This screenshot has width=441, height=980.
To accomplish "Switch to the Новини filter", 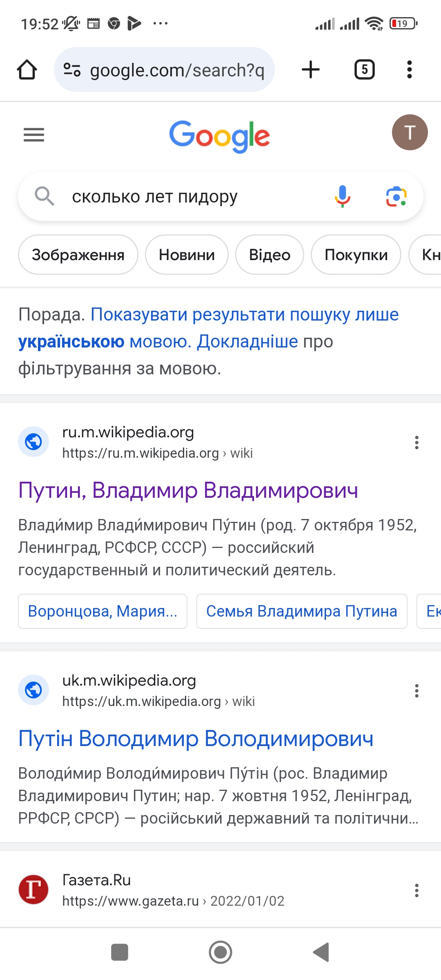I will click(x=187, y=255).
